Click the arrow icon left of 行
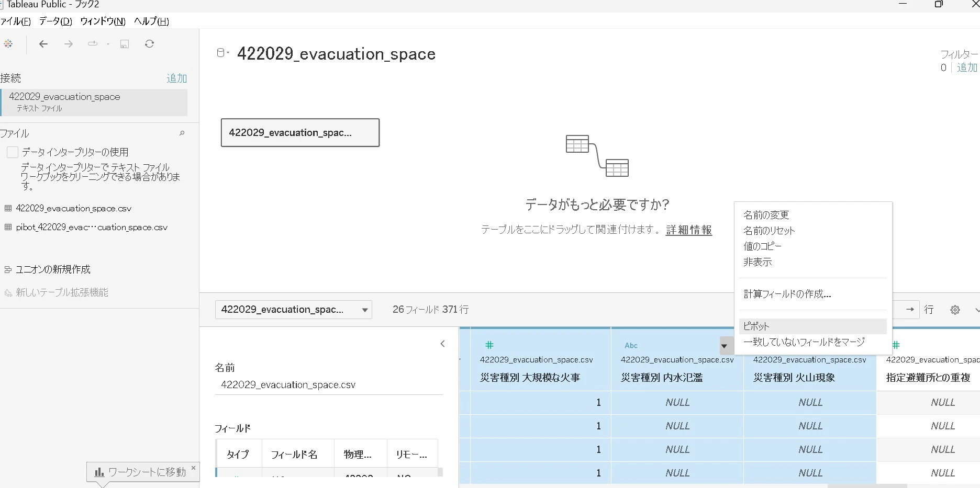This screenshot has width=980, height=488. (x=910, y=309)
